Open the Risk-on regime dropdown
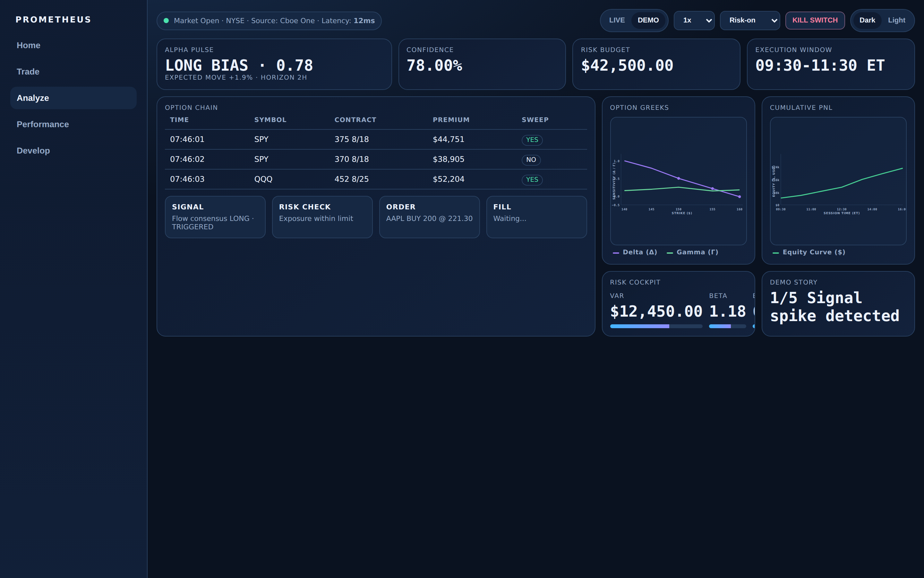 [750, 20]
